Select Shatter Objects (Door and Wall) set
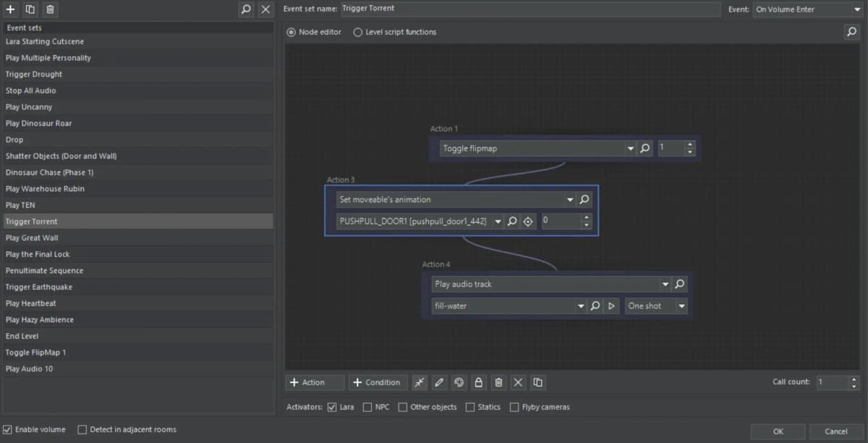The width and height of the screenshot is (868, 443). (x=137, y=156)
